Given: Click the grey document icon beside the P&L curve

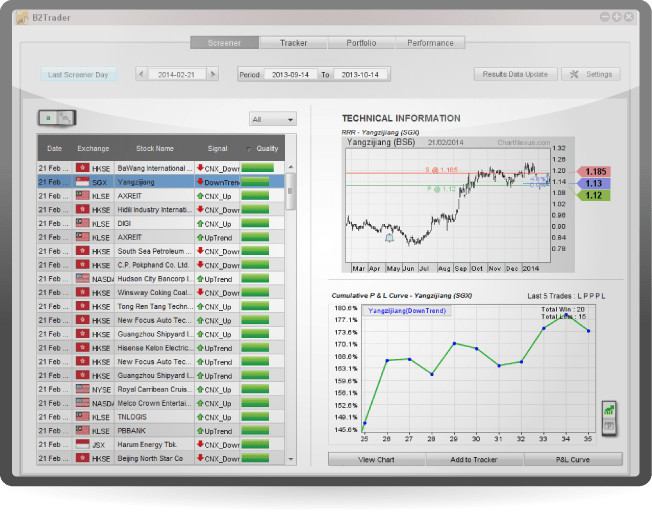Looking at the screenshot, I should [608, 428].
